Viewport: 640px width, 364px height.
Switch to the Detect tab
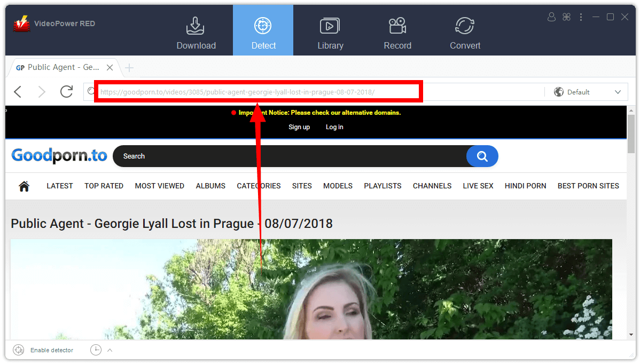(263, 30)
